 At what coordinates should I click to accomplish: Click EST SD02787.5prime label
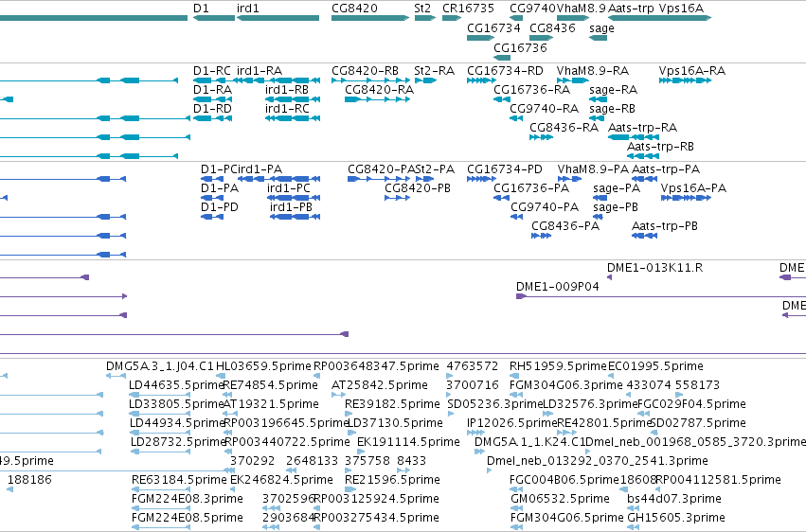coord(697,423)
